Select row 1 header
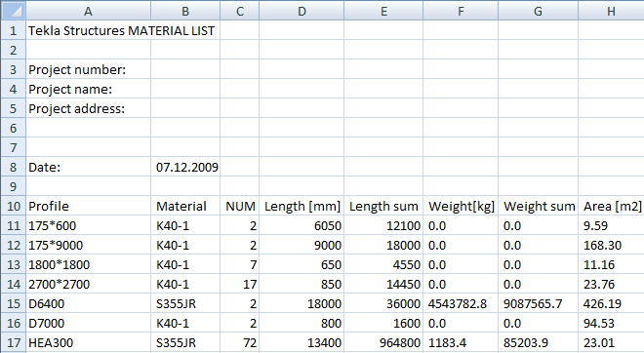The image size is (644, 353). 13,30
